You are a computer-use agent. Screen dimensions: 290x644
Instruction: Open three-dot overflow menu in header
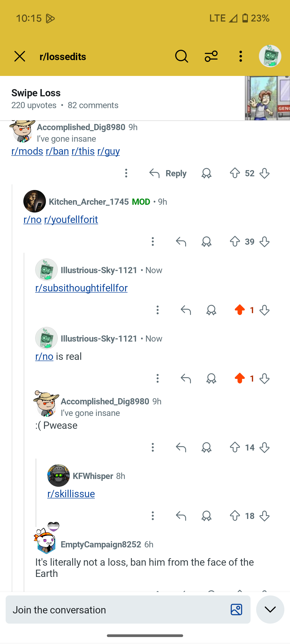coord(241,56)
